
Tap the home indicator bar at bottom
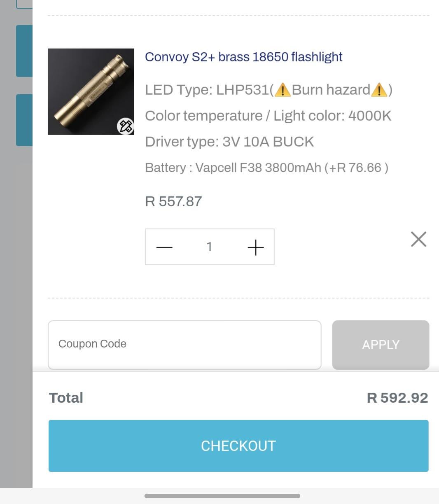coord(222,496)
